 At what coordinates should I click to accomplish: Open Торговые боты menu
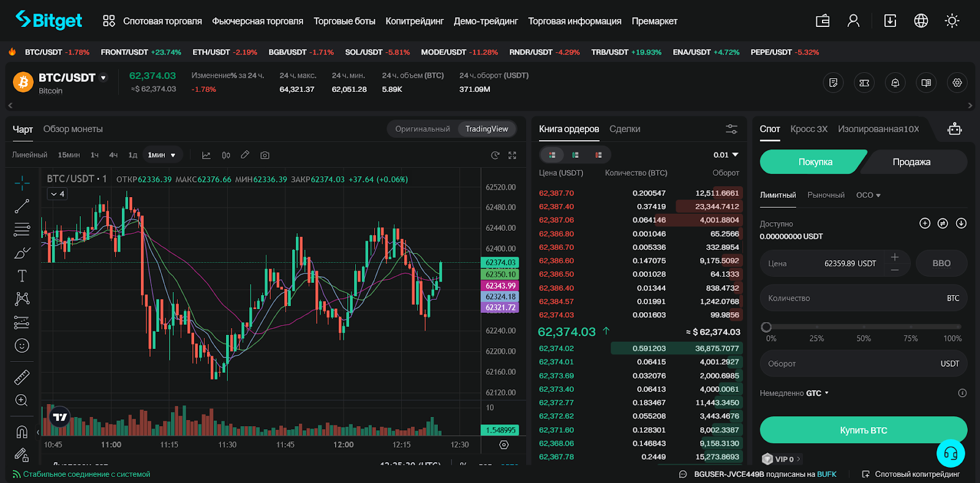(344, 21)
